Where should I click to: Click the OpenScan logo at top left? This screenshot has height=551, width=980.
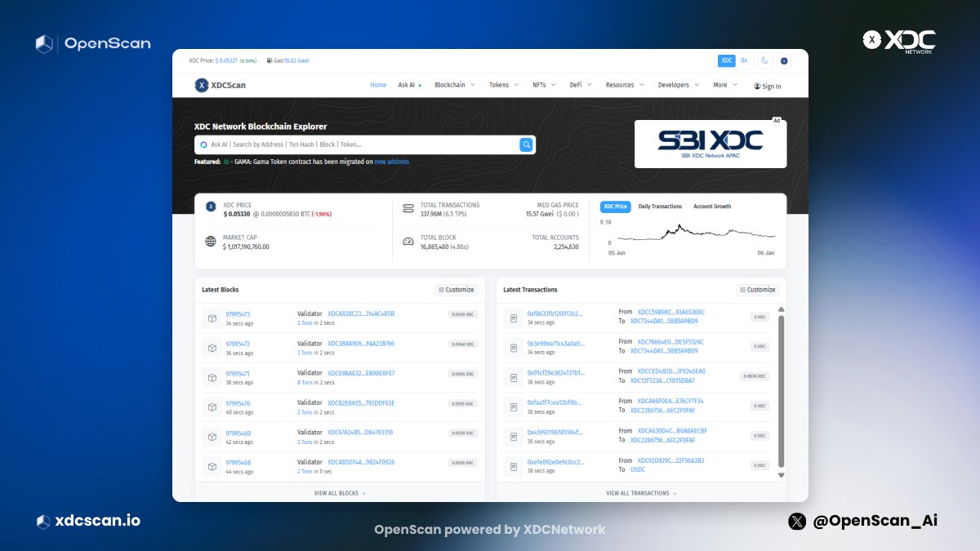[93, 44]
